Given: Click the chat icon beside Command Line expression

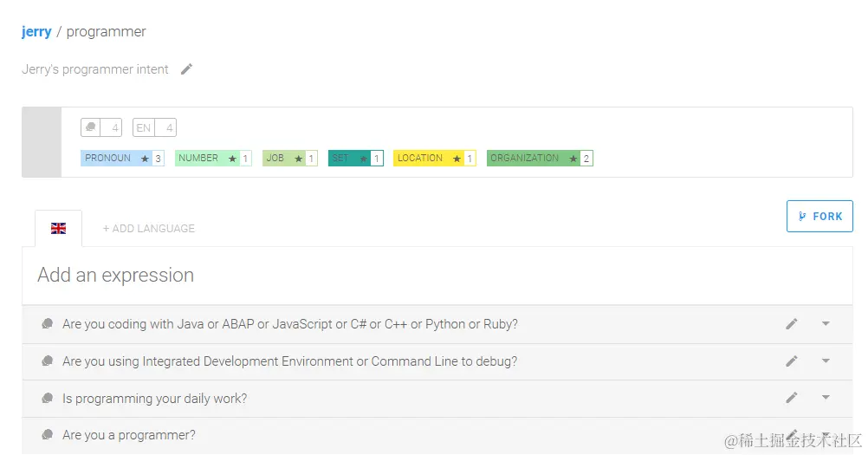Looking at the screenshot, I should 48,361.
